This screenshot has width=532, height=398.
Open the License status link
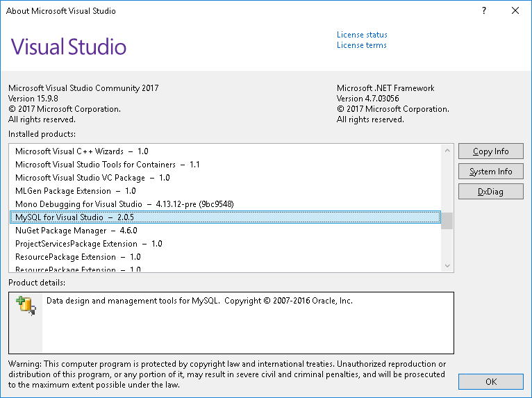pyautogui.click(x=362, y=35)
